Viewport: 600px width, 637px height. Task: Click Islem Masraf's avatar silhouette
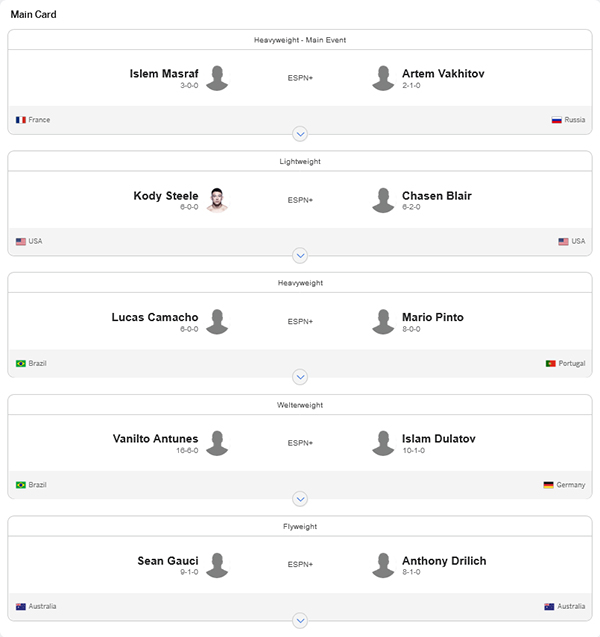pyautogui.click(x=217, y=78)
